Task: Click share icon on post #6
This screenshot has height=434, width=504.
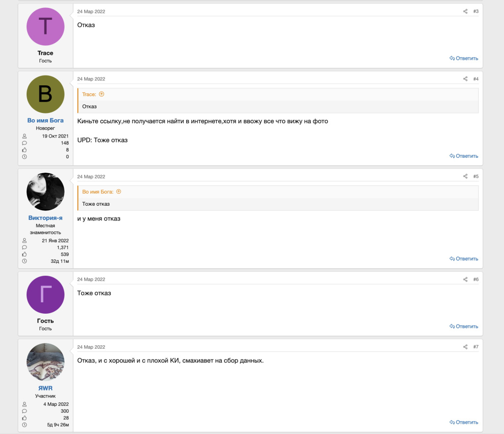Action: (465, 280)
